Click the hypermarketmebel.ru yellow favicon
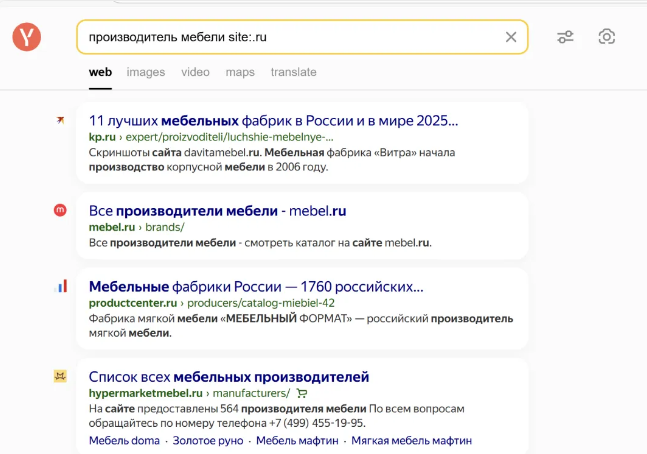Viewport: 647px width, 454px height. (60, 376)
